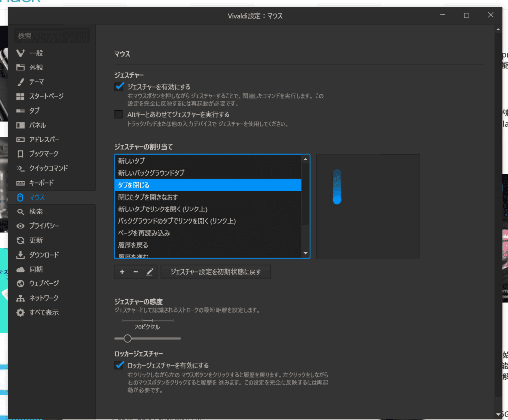Click the settings 検索 input field
This screenshot has height=420, width=508.
[52, 36]
